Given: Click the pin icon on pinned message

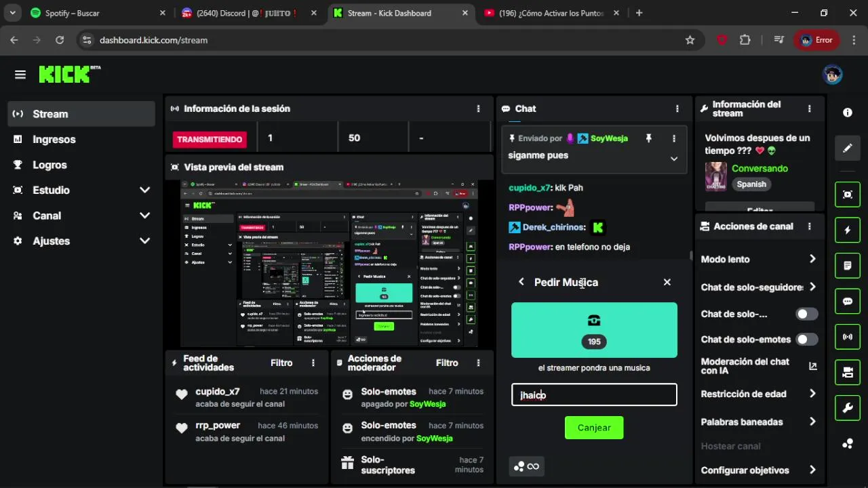Looking at the screenshot, I should (x=648, y=138).
